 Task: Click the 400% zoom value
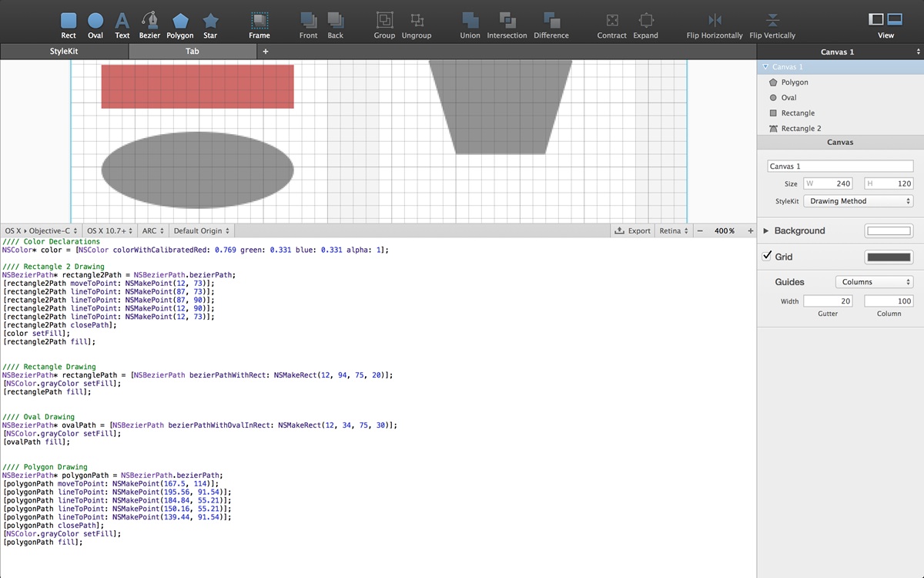(725, 230)
